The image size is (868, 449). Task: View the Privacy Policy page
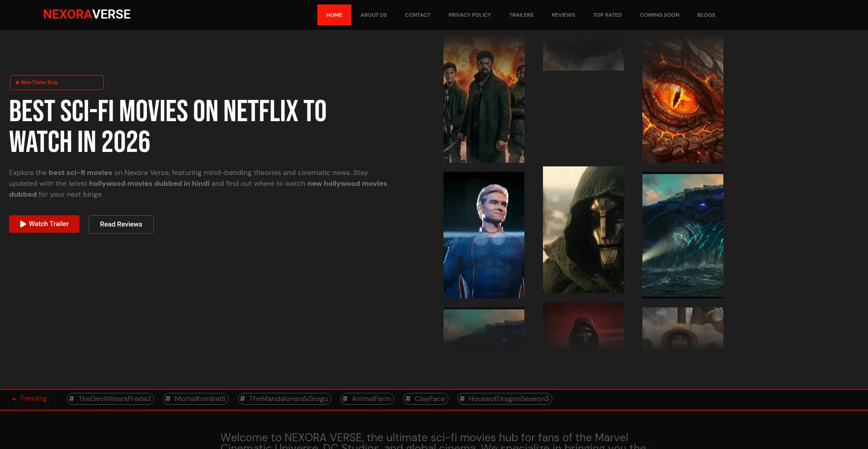[x=469, y=15]
